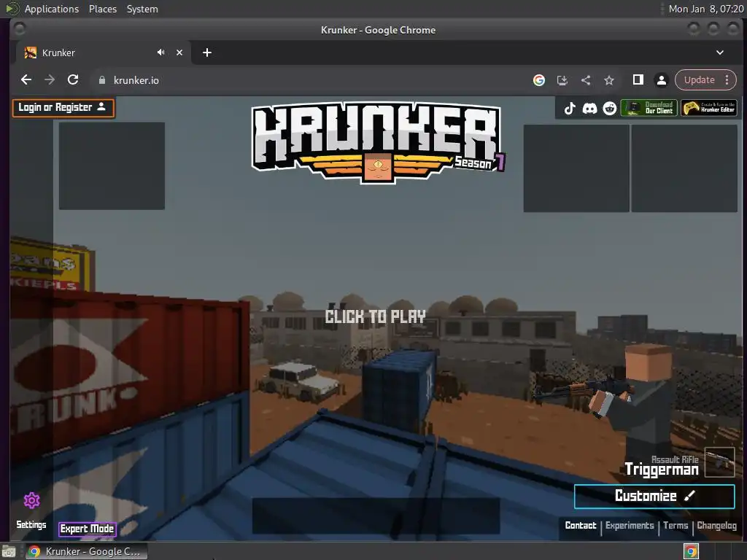Image resolution: width=747 pixels, height=560 pixels.
Task: Click the clock Mon Jan 8, 07:20
Action: [705, 9]
